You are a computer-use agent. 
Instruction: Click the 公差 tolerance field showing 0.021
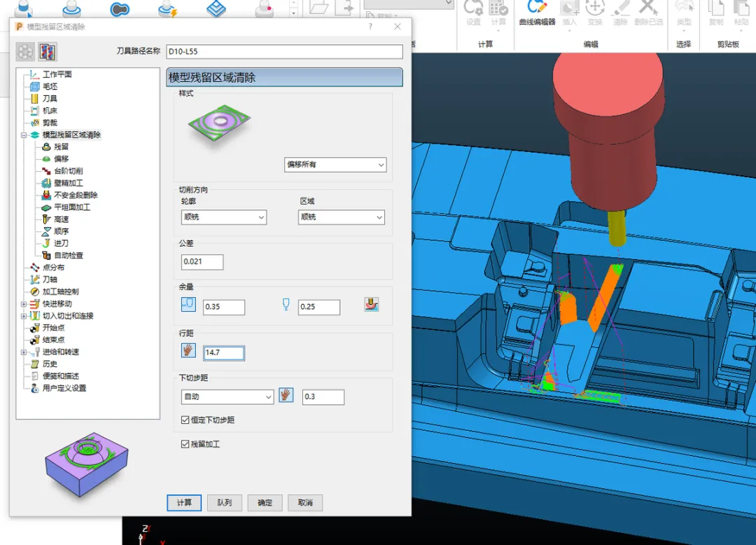pos(202,262)
